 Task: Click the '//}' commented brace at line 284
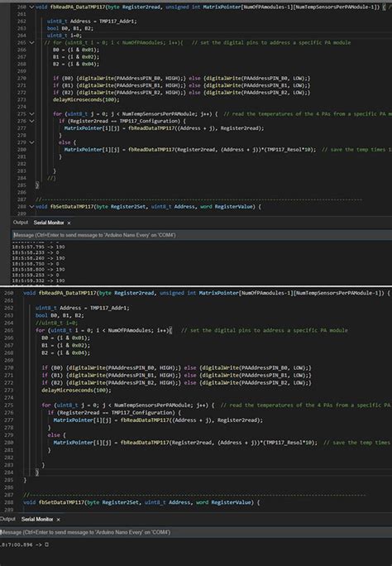pos(51,178)
